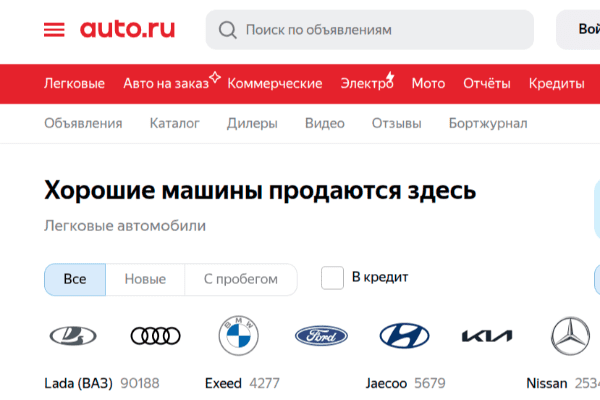
Task: Open the hamburger menu icon
Action: coord(54,30)
